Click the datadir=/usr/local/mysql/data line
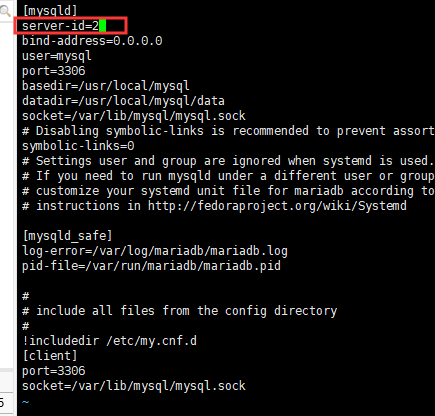Viewport: 435px width, 416px height. 123,101
